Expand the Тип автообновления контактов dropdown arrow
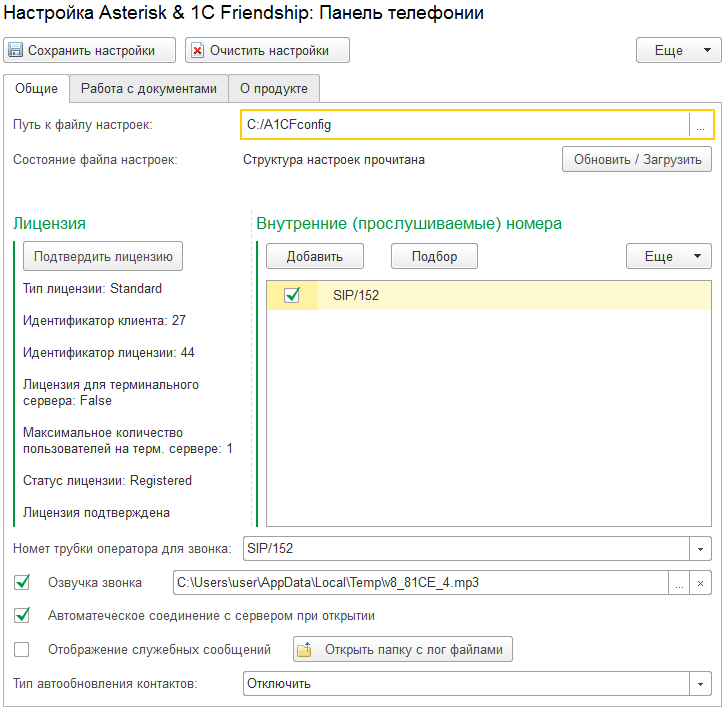Viewport: 726px width, 712px height. (701, 684)
